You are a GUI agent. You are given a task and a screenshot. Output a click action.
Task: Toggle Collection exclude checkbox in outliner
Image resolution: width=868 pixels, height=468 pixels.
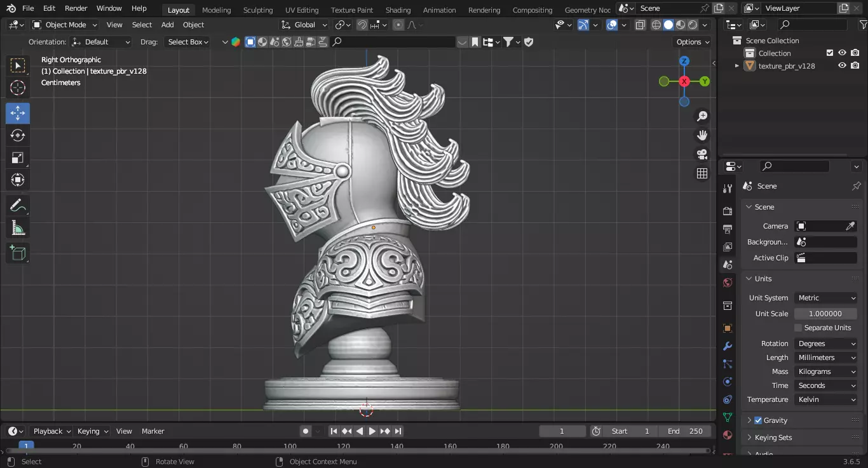coord(829,53)
